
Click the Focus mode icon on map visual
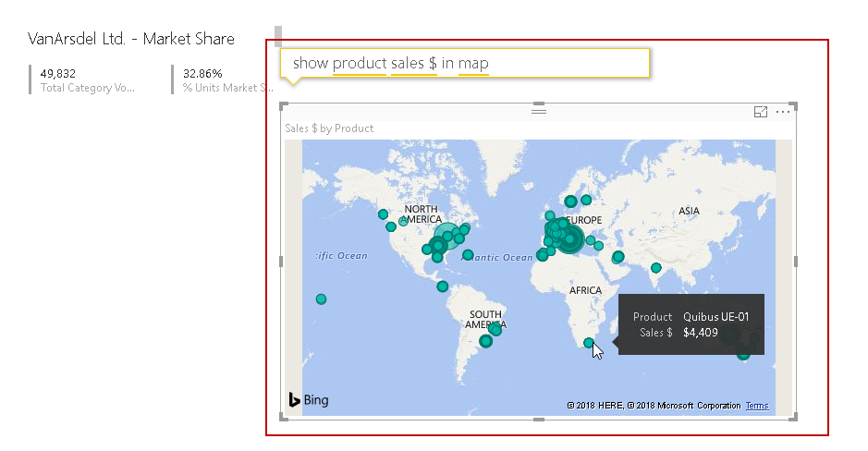[x=761, y=112]
